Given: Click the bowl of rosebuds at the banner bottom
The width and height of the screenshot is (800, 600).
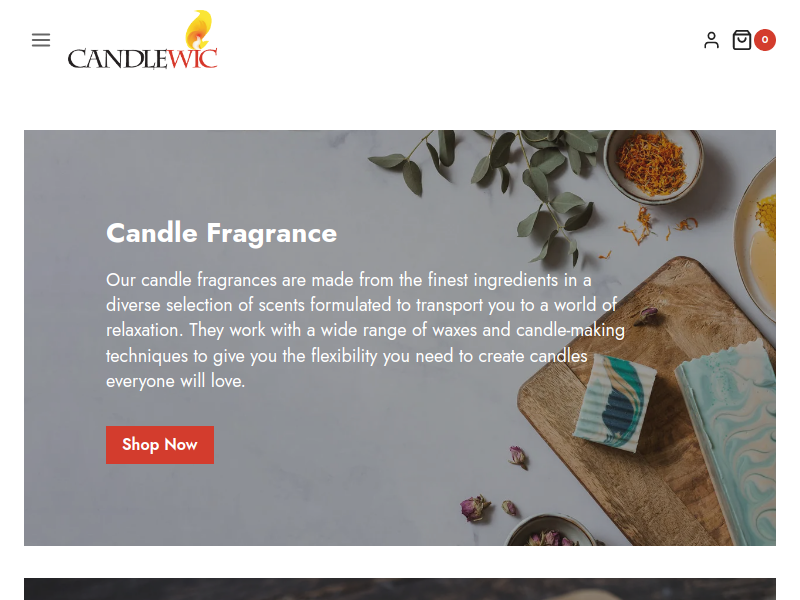Looking at the screenshot, I should (x=552, y=532).
